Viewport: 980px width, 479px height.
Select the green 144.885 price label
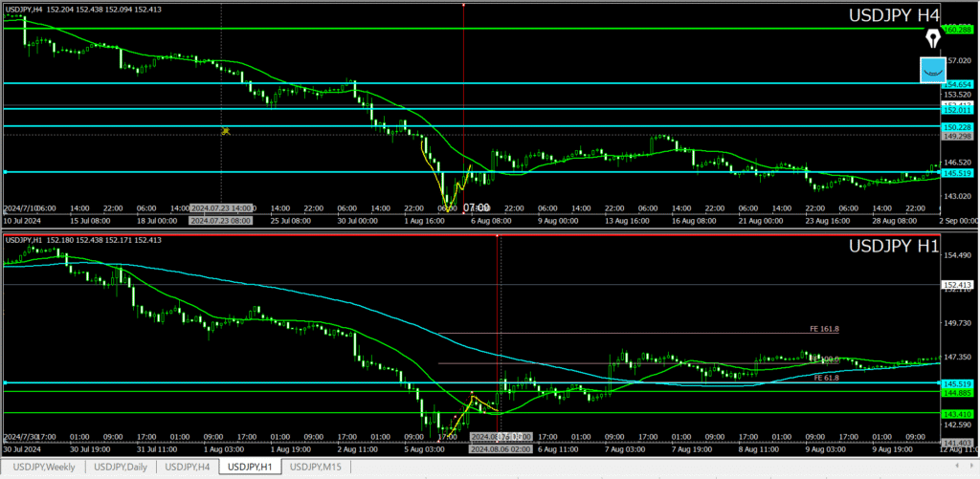coord(958,393)
